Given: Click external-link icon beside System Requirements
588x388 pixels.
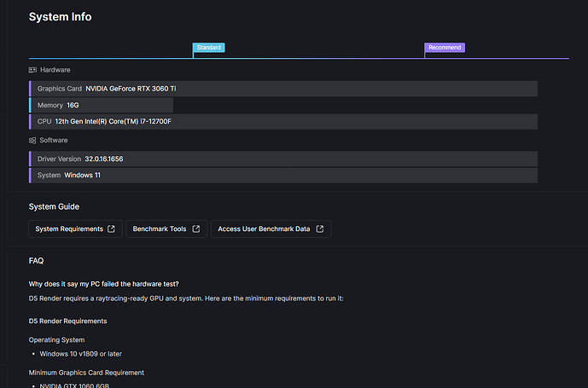Looking at the screenshot, I should tap(111, 229).
